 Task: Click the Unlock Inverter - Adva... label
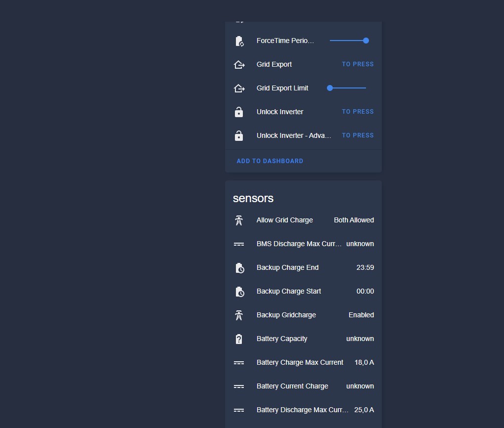tap(293, 136)
